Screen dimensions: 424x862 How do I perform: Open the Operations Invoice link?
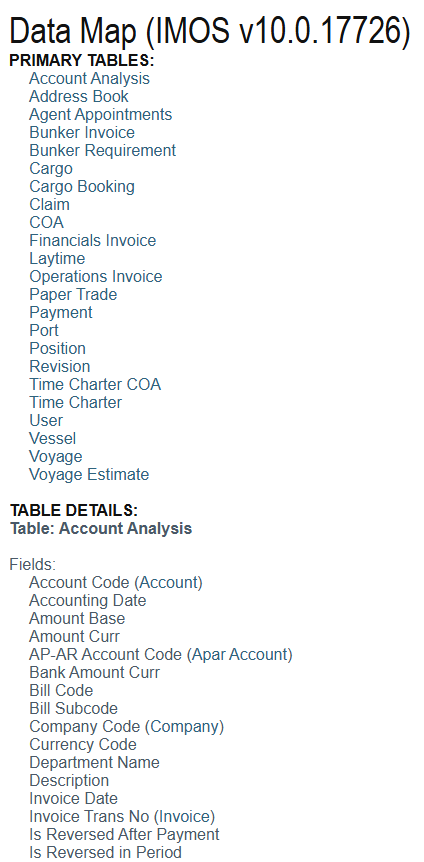[96, 277]
